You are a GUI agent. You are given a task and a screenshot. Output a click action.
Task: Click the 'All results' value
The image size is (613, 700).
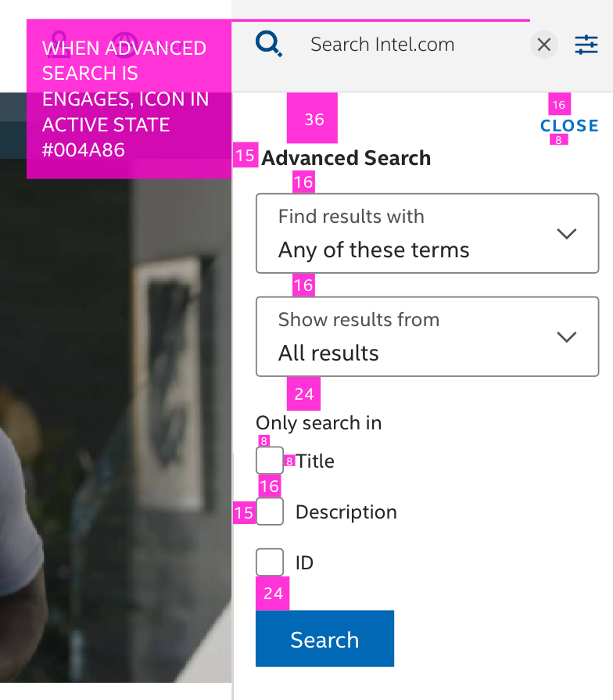pos(328,353)
